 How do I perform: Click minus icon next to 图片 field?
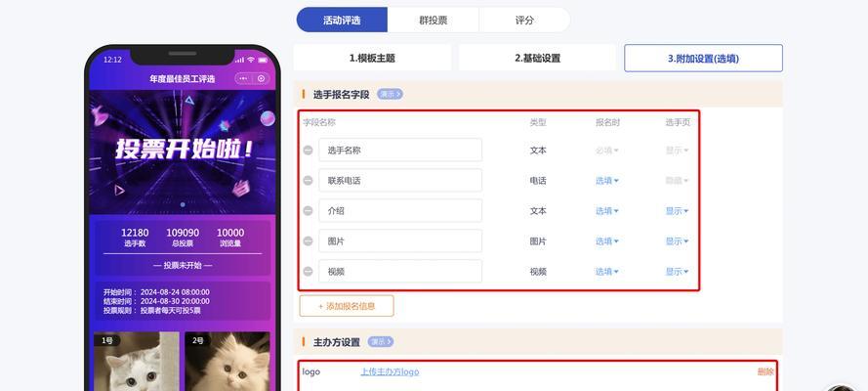[x=308, y=240]
